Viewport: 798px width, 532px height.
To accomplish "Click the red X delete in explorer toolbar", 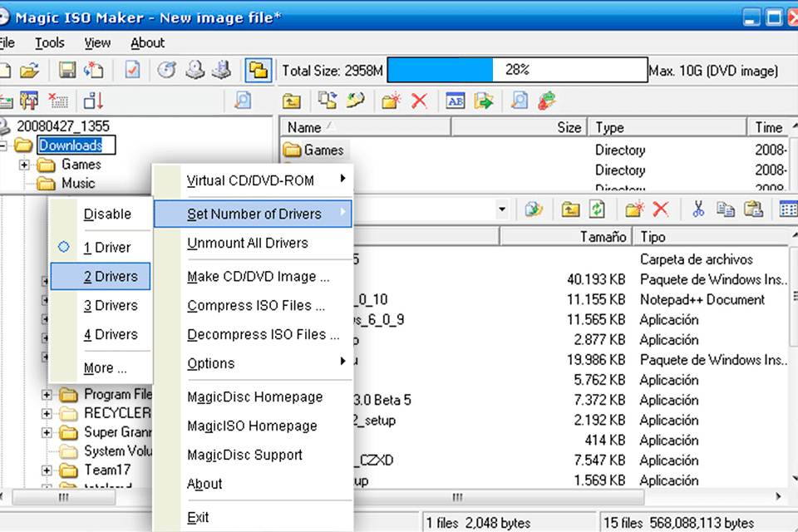I will [661, 209].
